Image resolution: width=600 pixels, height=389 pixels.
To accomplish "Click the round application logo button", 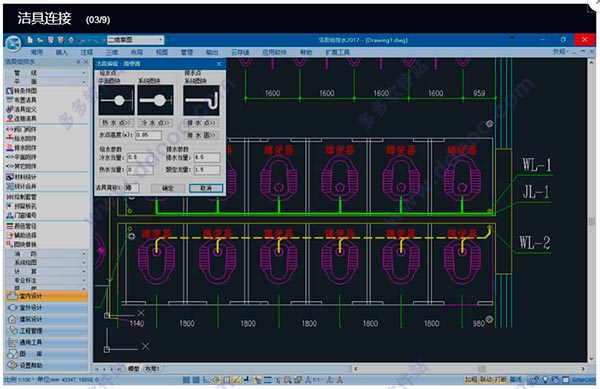I will click(13, 43).
